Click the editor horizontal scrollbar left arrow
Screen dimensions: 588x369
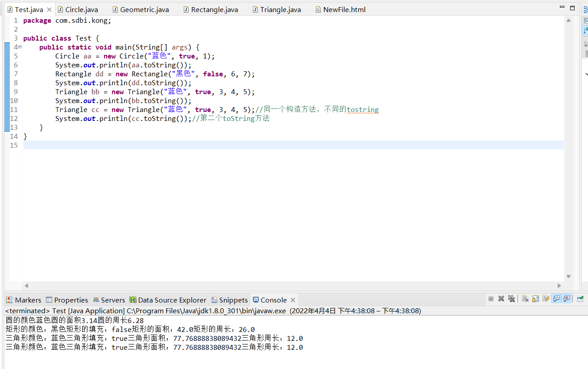click(26, 286)
